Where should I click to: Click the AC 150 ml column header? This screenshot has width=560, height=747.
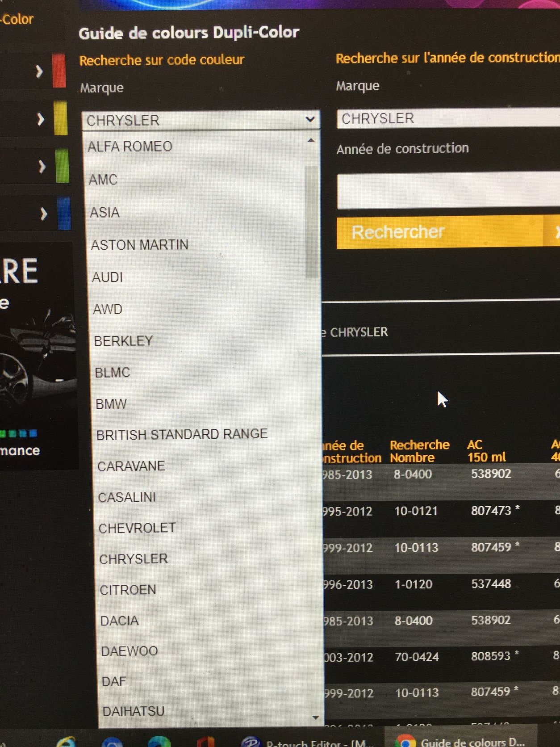(x=486, y=450)
